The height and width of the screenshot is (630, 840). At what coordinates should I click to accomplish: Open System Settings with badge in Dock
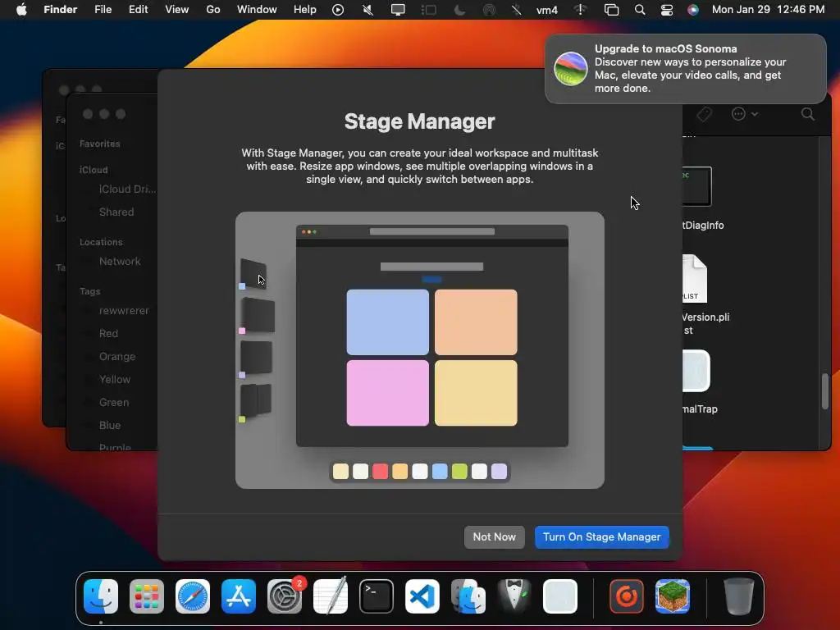coord(285,596)
